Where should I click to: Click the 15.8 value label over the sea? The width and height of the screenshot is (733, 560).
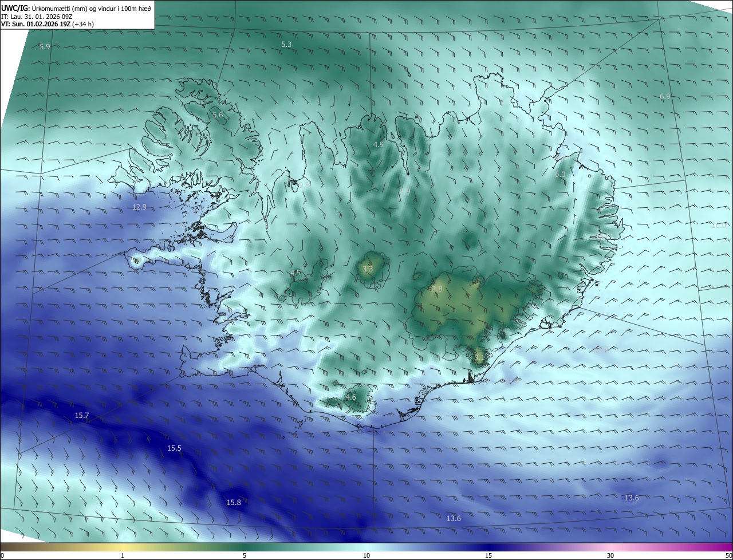[x=234, y=502]
